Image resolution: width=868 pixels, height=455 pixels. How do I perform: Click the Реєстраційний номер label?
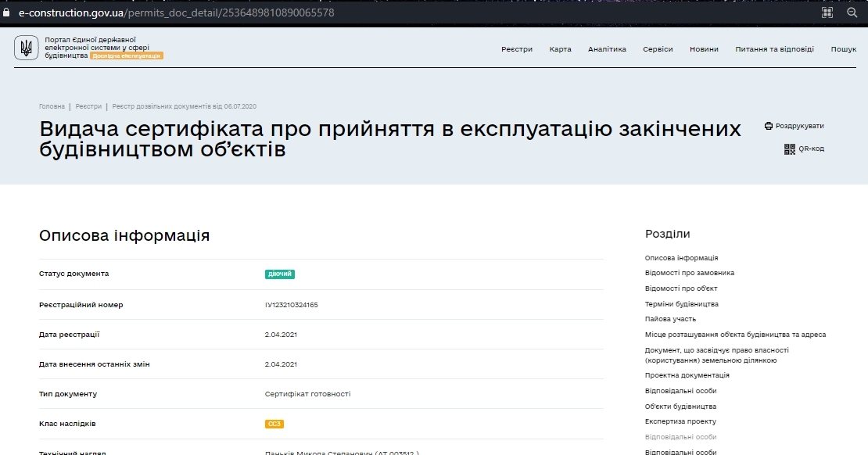(x=81, y=305)
